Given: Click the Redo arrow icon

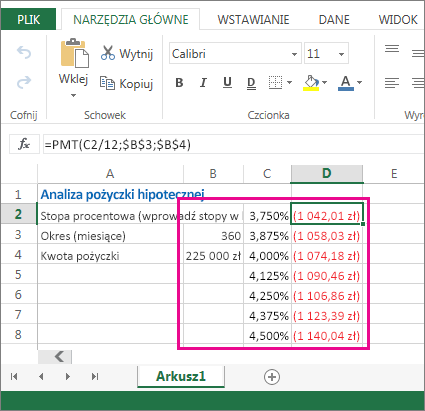Looking at the screenshot, I should [x=24, y=82].
